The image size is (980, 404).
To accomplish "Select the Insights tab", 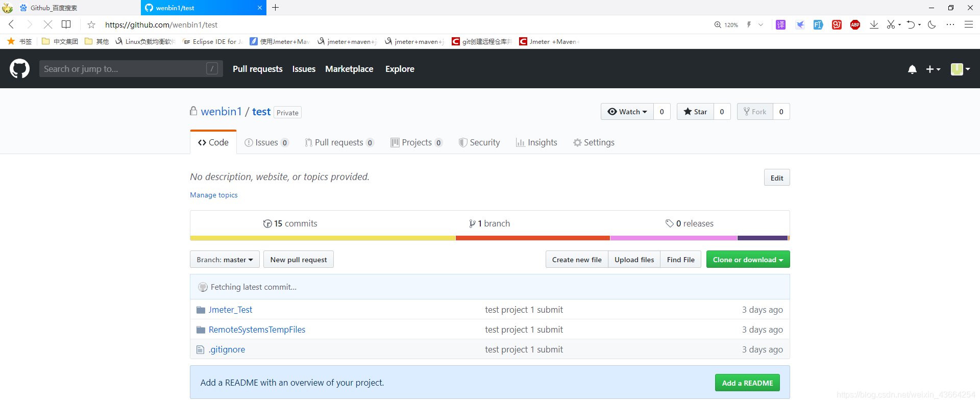I will click(x=536, y=142).
